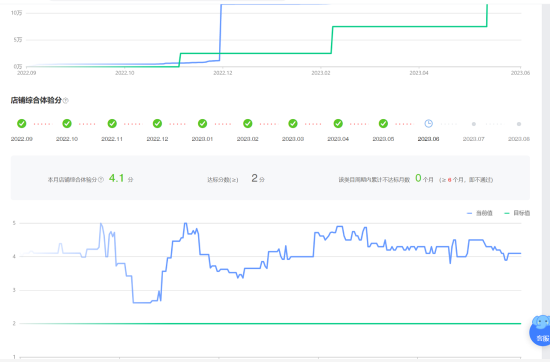Viewport: 550px width, 362px height.
Task: Click the green 4.1 score value
Action: point(116,178)
